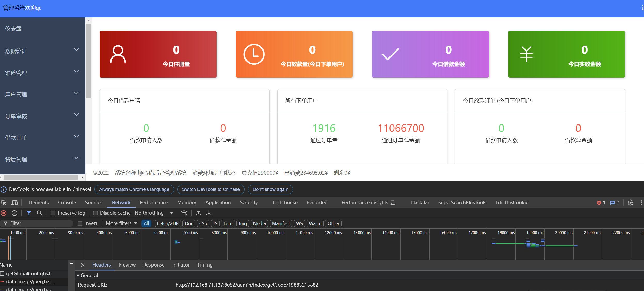This screenshot has height=291, width=644.
Task: Click the network Filter text field
Action: point(39,223)
